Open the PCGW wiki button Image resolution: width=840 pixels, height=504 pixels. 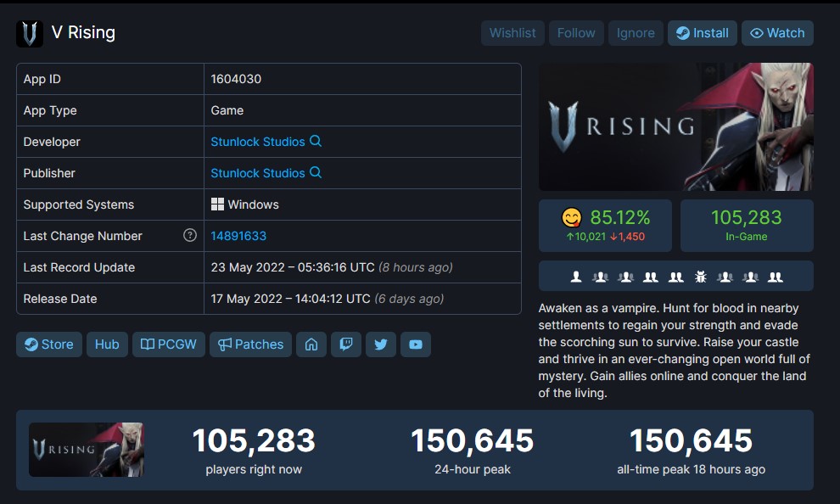pyautogui.click(x=169, y=344)
